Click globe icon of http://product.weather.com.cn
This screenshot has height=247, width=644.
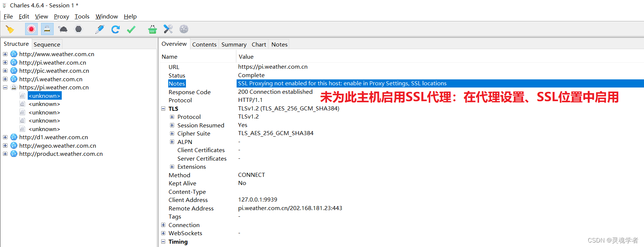(14, 154)
